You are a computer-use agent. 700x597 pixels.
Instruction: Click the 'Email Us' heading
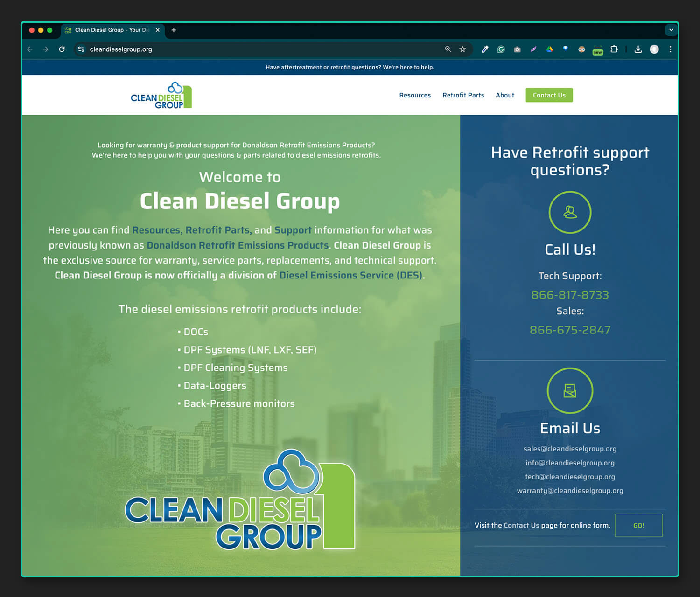570,428
